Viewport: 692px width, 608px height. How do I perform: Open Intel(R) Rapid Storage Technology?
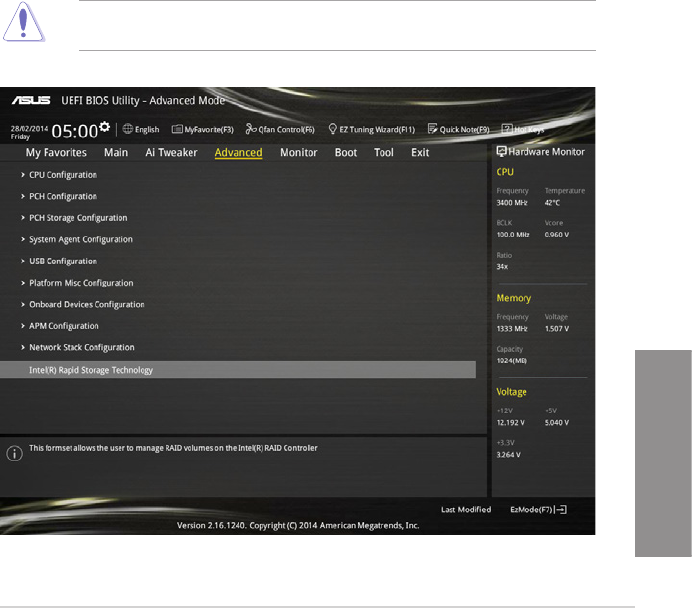(x=238, y=370)
